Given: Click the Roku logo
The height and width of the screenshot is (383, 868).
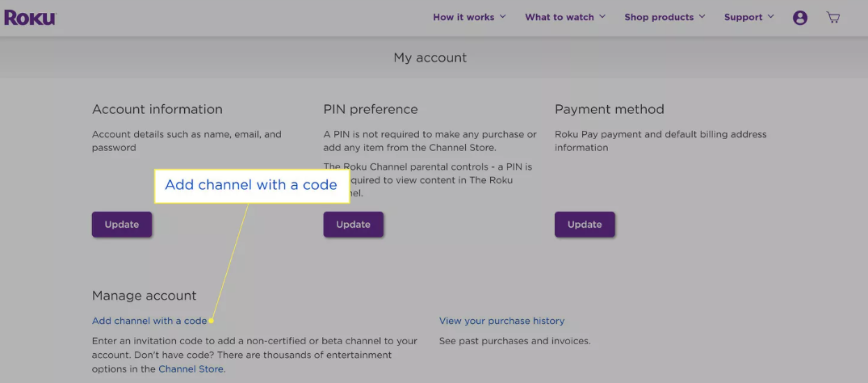Looking at the screenshot, I should pyautogui.click(x=30, y=17).
